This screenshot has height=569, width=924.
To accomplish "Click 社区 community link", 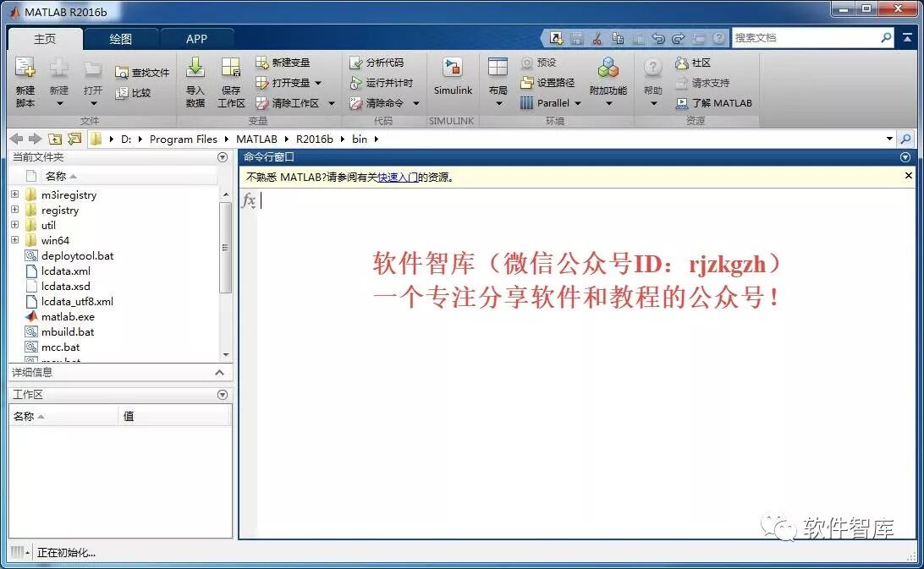I will click(693, 63).
